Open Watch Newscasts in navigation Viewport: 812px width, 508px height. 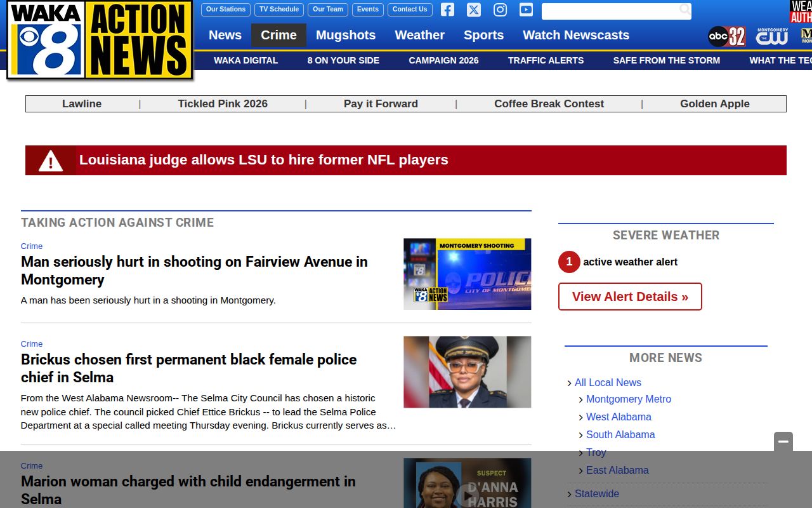pyautogui.click(x=576, y=35)
